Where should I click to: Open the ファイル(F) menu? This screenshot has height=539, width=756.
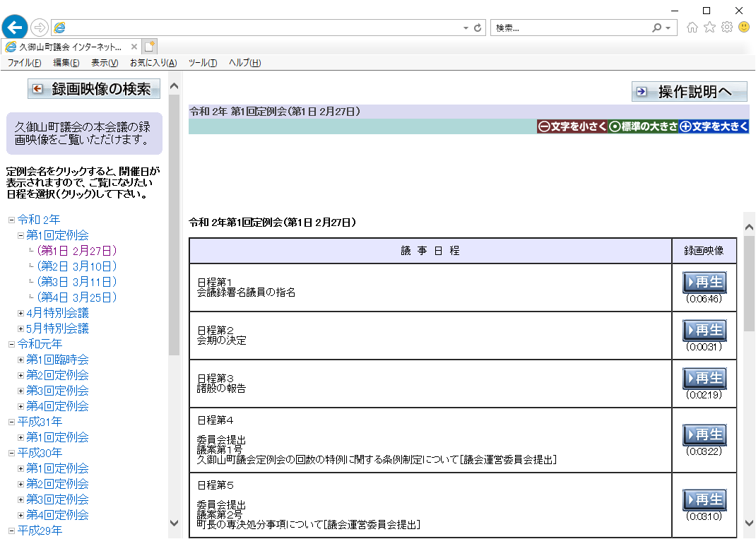(24, 63)
